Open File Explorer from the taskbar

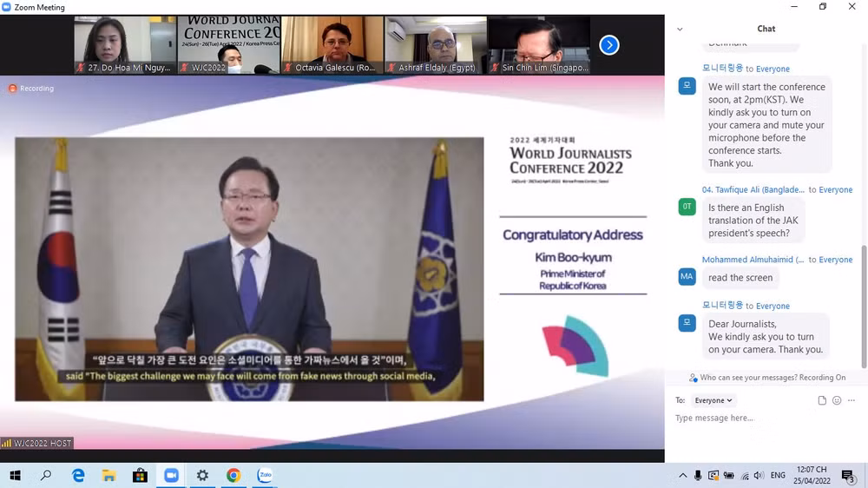[109, 475]
